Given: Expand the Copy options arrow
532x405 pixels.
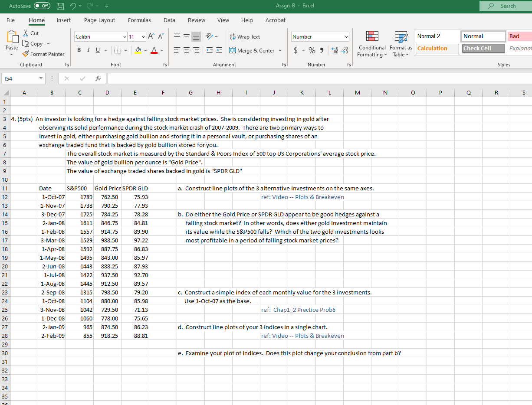Looking at the screenshot, I should pos(48,44).
